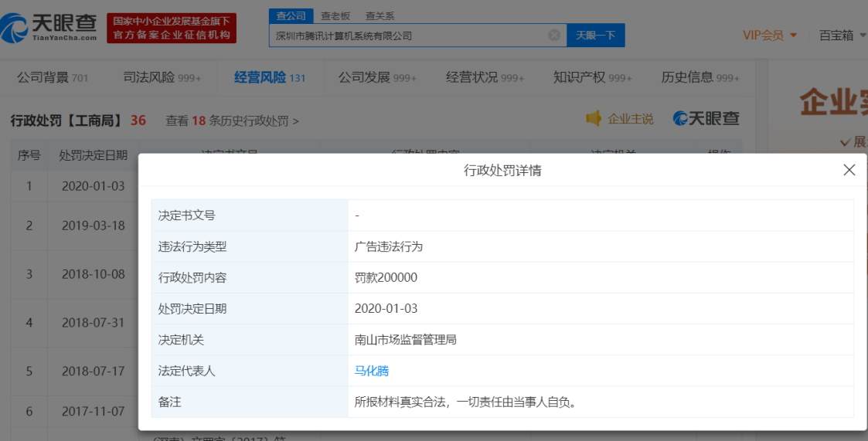The width and height of the screenshot is (868, 441).
Task: Select penalty date 2019-03-18 in table
Action: (x=93, y=226)
